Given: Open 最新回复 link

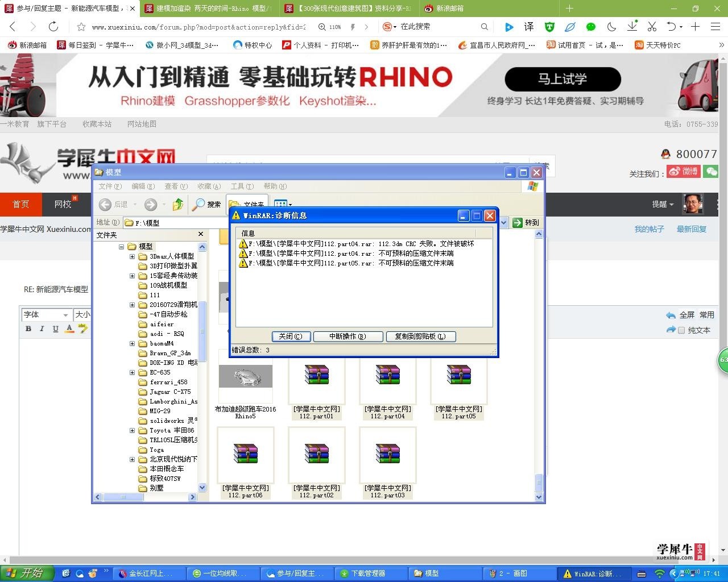Looking at the screenshot, I should (691, 229).
